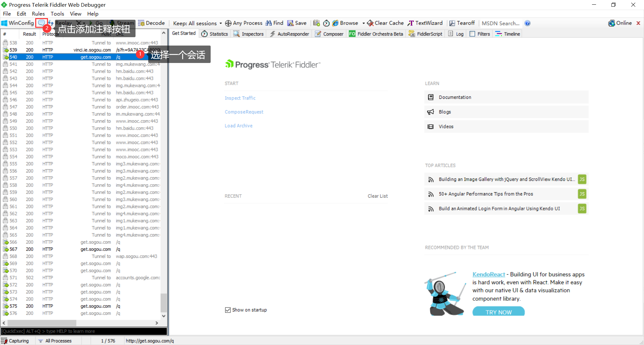The height and width of the screenshot is (345, 644).
Task: Open the Fiddler Orchestra Beta tab
Action: [x=376, y=34]
